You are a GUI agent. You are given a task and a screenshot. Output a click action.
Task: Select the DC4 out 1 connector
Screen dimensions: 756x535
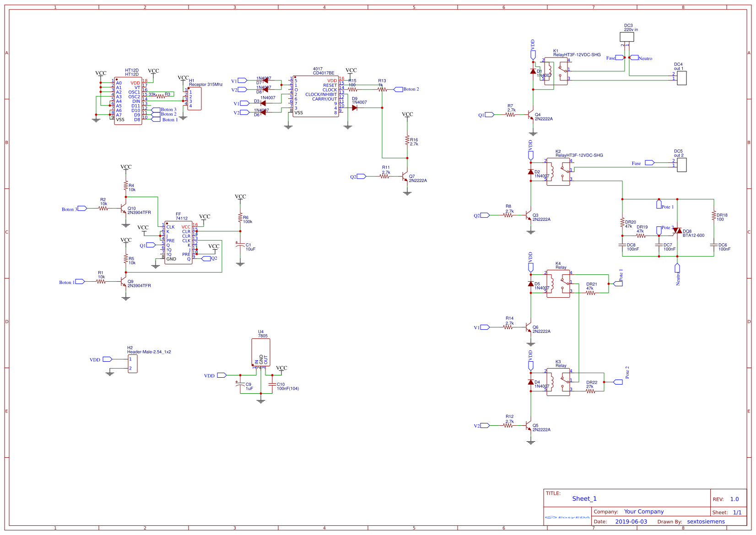682,78
